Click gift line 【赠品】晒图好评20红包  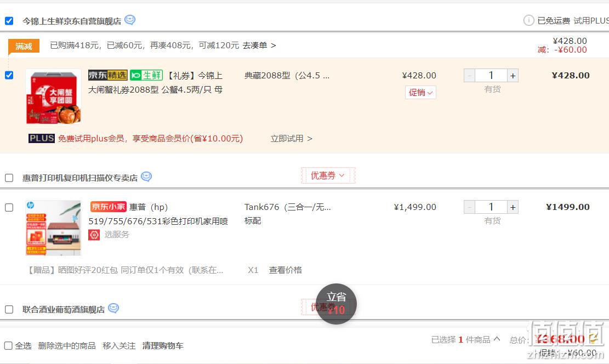(124, 270)
